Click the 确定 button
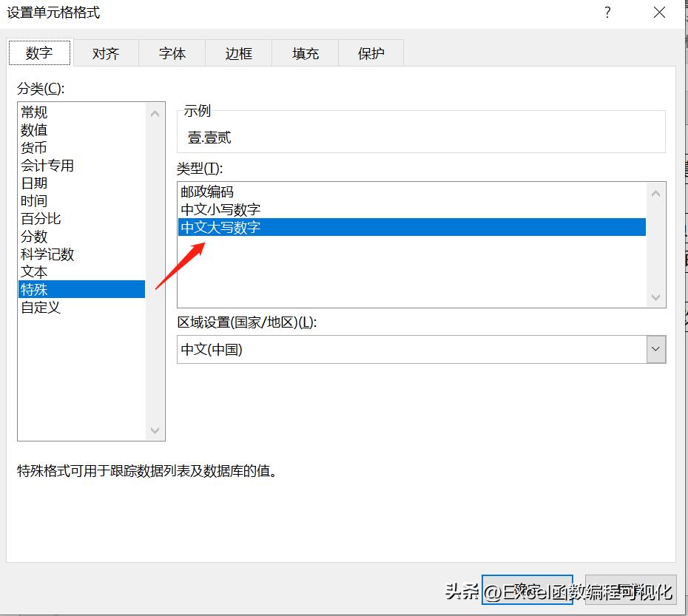Viewport: 688px width, 616px height. (x=527, y=591)
